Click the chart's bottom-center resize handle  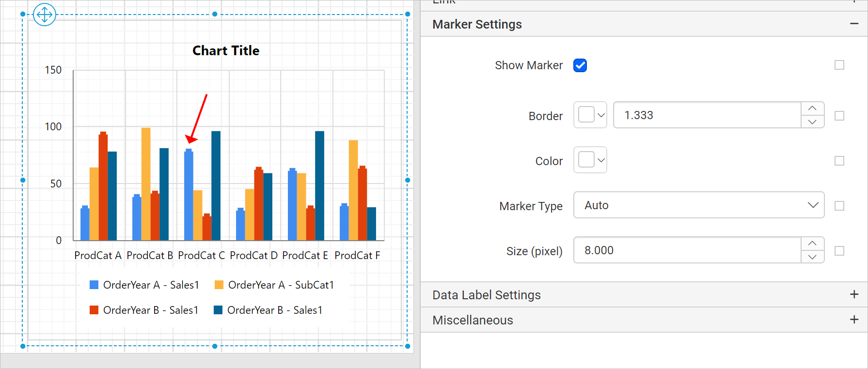pyautogui.click(x=215, y=346)
